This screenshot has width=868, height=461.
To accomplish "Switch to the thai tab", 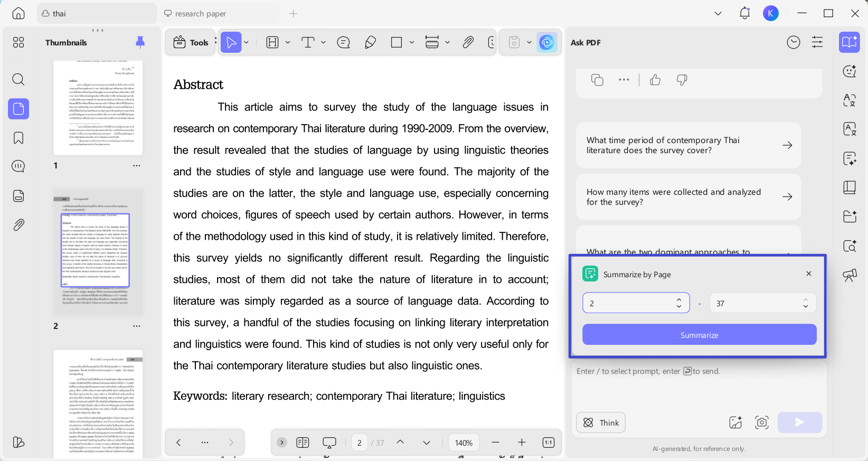I will click(97, 13).
